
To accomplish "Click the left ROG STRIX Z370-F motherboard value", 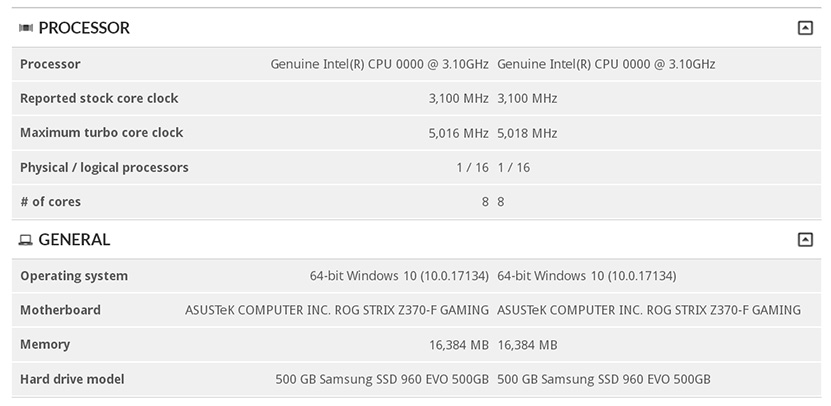I will pyautogui.click(x=337, y=310).
